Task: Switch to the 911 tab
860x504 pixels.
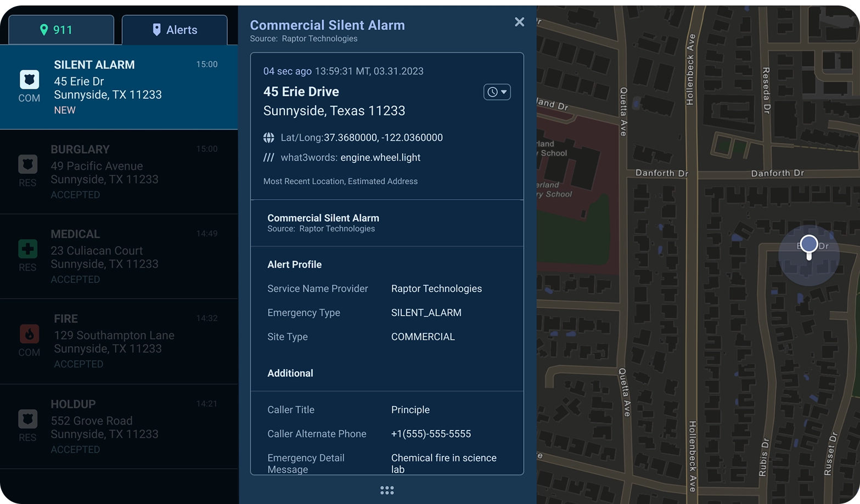Action: point(61,30)
